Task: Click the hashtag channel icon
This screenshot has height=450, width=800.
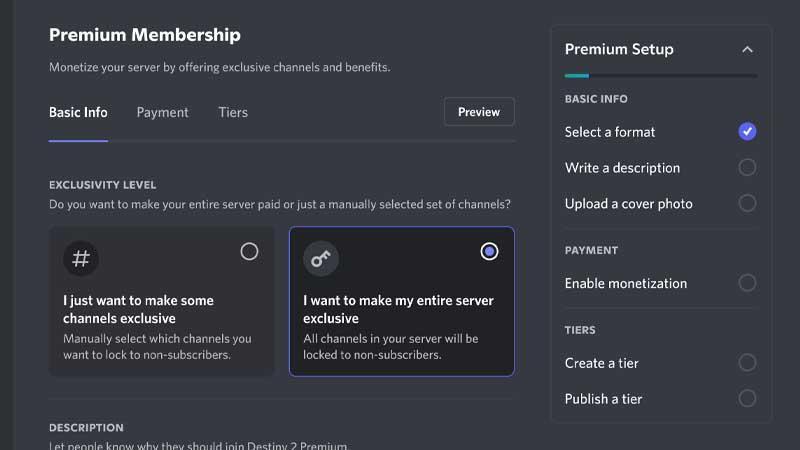Action: (81, 258)
